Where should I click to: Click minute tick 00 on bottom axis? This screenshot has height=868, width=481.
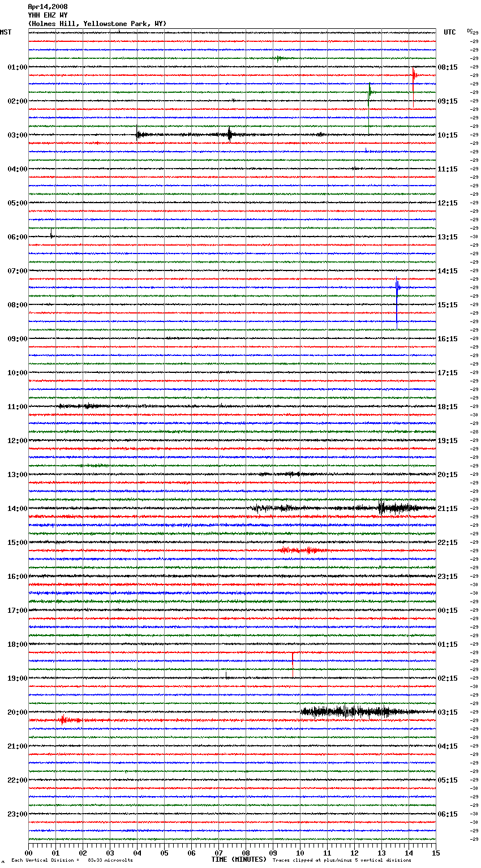point(28,853)
